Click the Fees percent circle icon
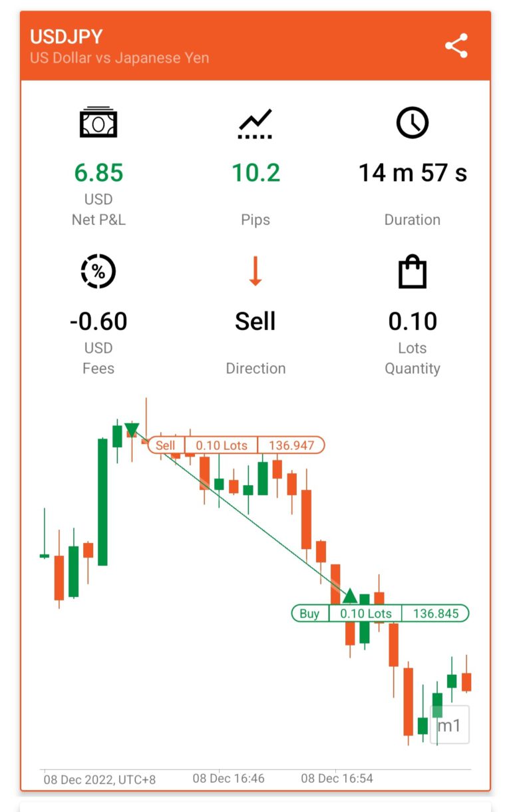This screenshot has height=812, width=511. [98, 272]
